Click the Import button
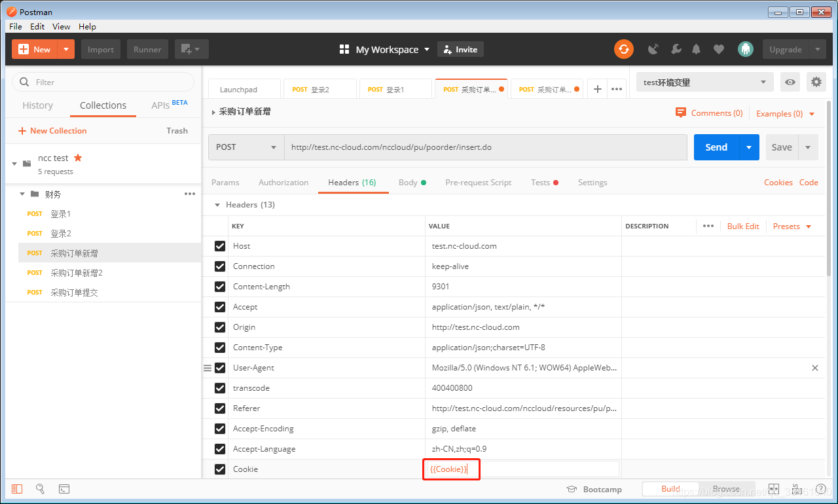The height and width of the screenshot is (504, 838). pos(101,49)
